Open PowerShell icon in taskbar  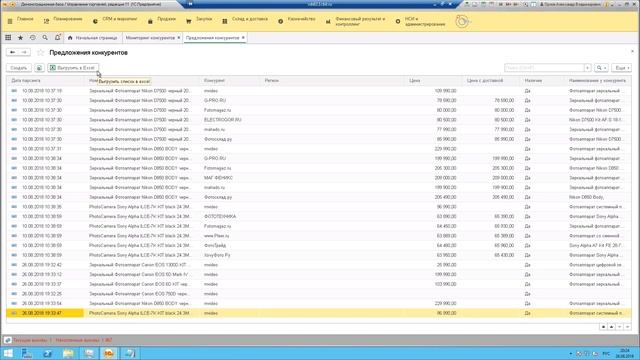[47, 353]
